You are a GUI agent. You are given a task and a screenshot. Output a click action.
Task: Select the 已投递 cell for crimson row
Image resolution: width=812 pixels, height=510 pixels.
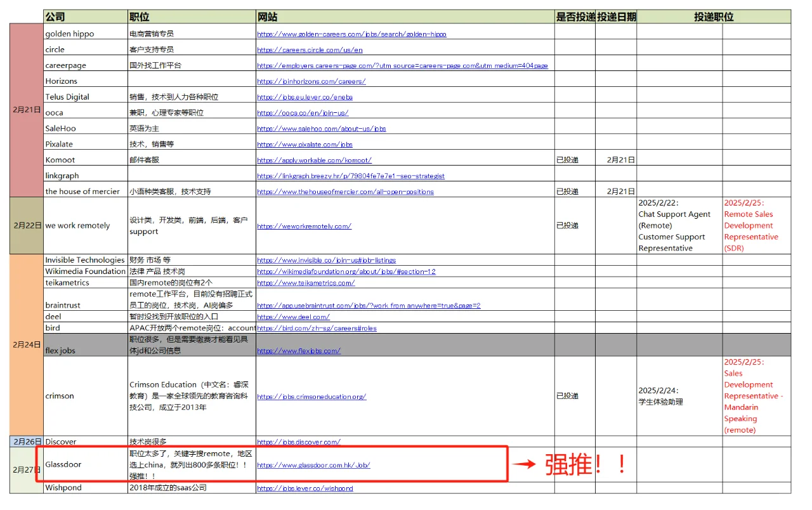[568, 396]
